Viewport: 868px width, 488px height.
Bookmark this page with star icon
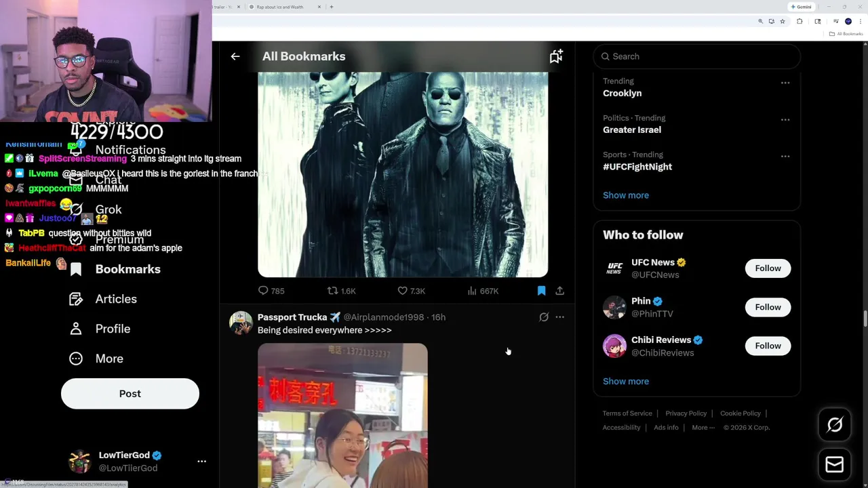[x=783, y=22]
